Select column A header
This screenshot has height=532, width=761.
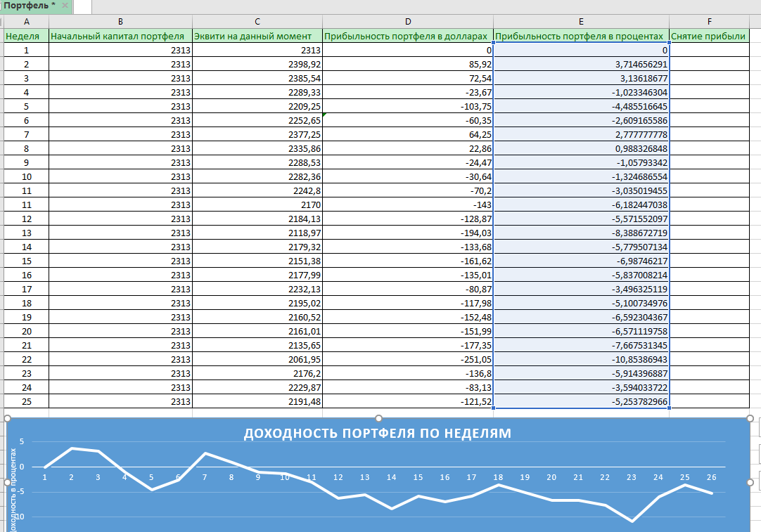pyautogui.click(x=26, y=22)
